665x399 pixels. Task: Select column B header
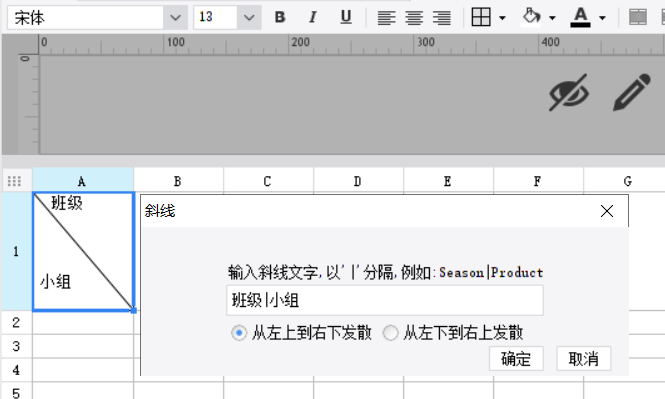[x=179, y=181]
